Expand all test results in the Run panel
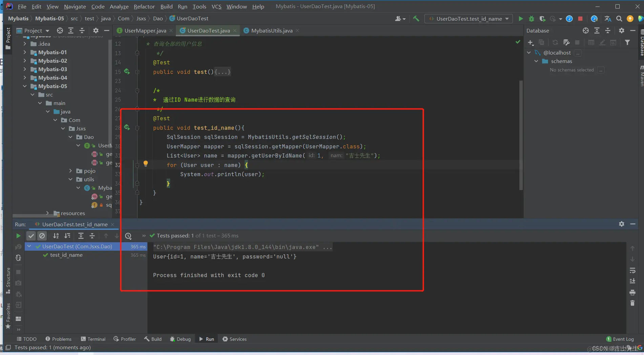Image resolution: width=644 pixels, height=355 pixels. point(81,236)
